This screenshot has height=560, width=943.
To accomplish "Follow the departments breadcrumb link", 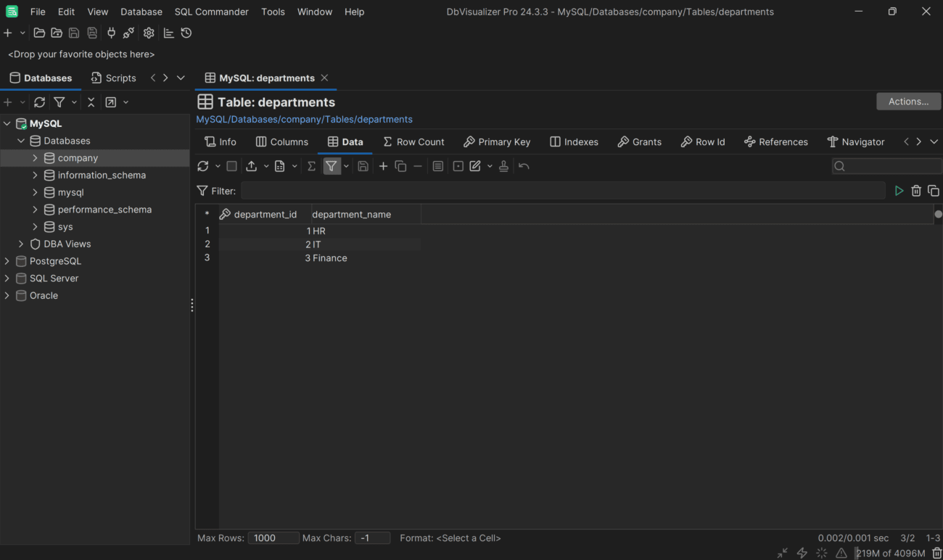I will pos(385,119).
